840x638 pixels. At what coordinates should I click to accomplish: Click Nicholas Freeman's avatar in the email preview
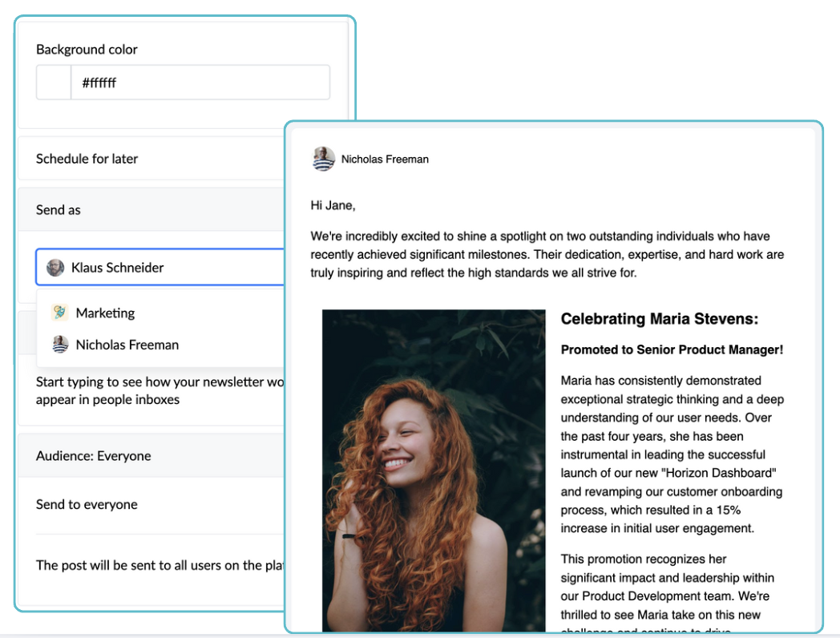(324, 159)
